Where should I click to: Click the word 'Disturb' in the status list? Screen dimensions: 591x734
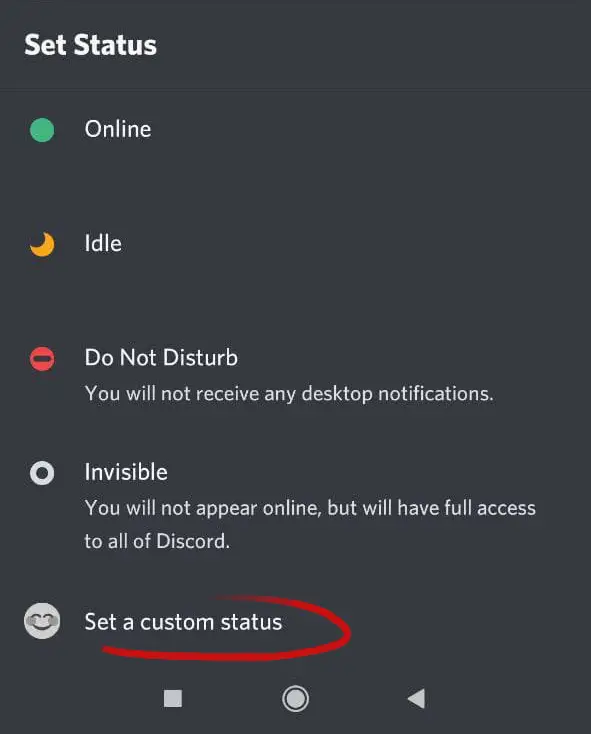click(x=201, y=358)
